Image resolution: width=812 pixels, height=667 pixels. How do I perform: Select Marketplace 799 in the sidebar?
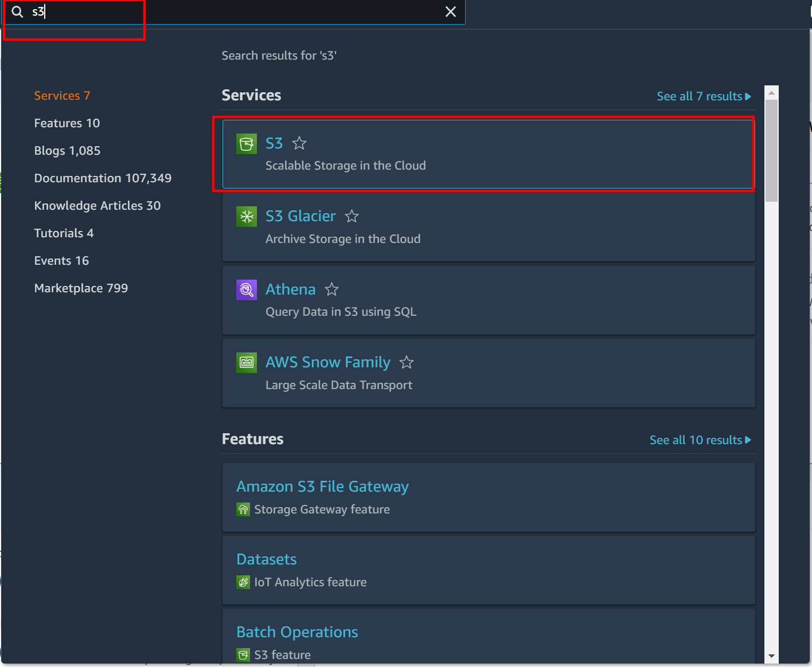tap(81, 288)
